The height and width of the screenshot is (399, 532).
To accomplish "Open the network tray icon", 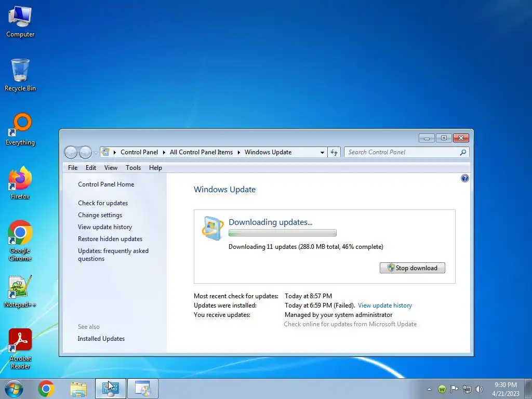I will (x=467, y=389).
